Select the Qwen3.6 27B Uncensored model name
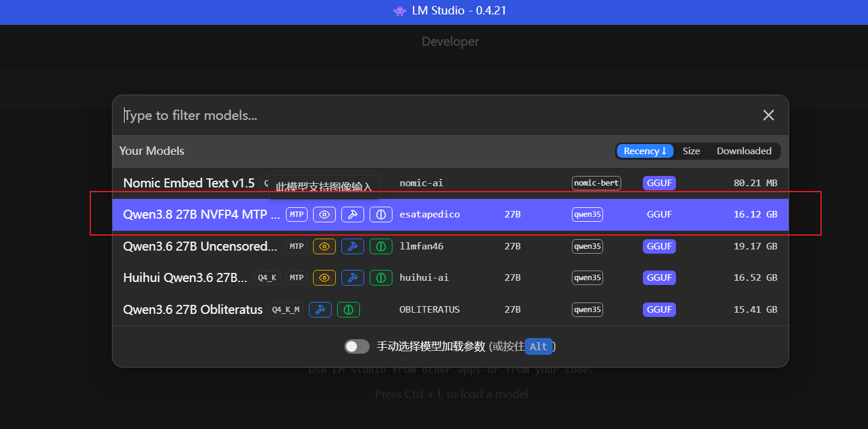 click(200, 246)
